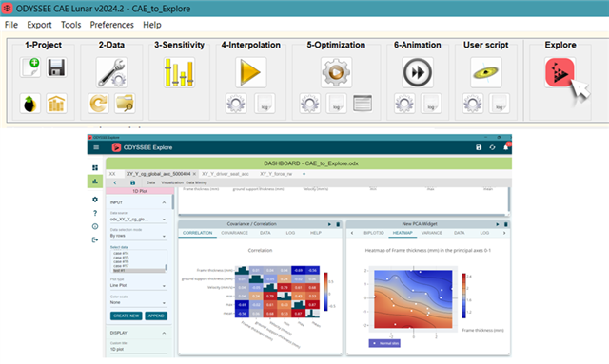Launch Sensitivity analysis with yellow sliders icon
This screenshot has height=364, width=609.
(179, 72)
